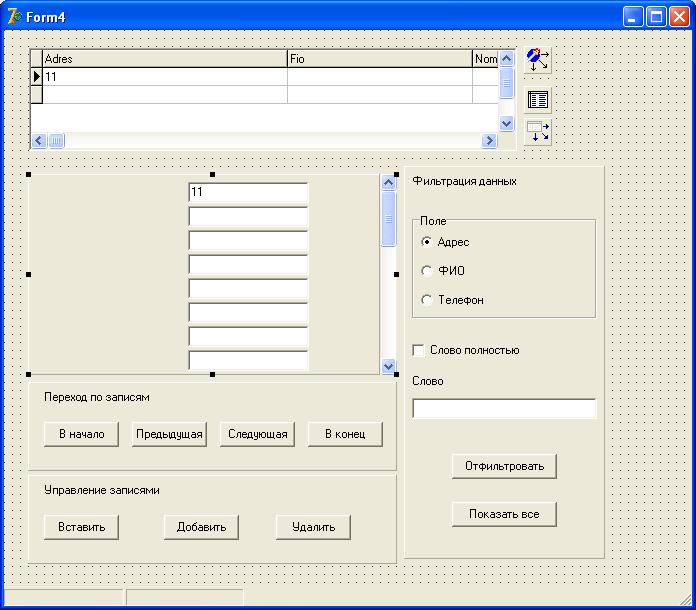Image resolution: width=696 pixels, height=610 pixels.
Task: Click the current-row indicator triangle in grid
Action: point(37,76)
